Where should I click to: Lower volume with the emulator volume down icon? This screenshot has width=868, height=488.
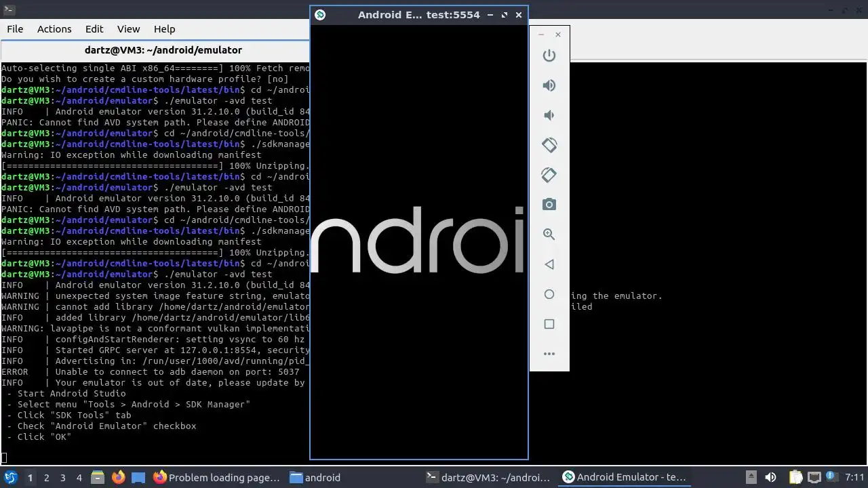(x=549, y=115)
